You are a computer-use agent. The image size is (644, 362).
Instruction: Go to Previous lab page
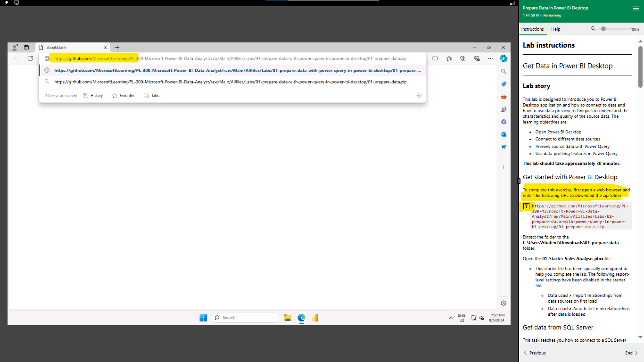click(x=535, y=353)
